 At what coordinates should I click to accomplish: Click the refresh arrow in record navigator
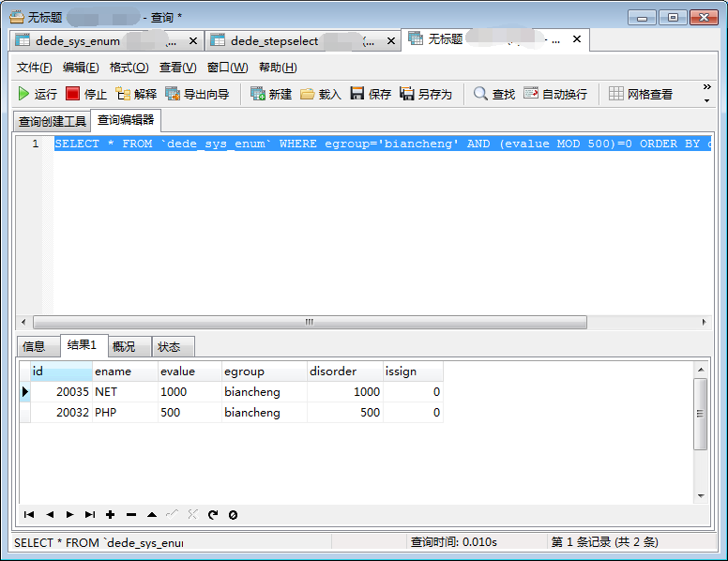213,514
